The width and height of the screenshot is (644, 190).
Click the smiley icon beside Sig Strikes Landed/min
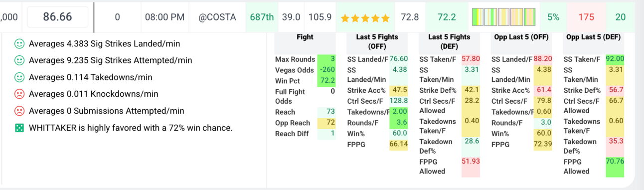tap(19, 44)
